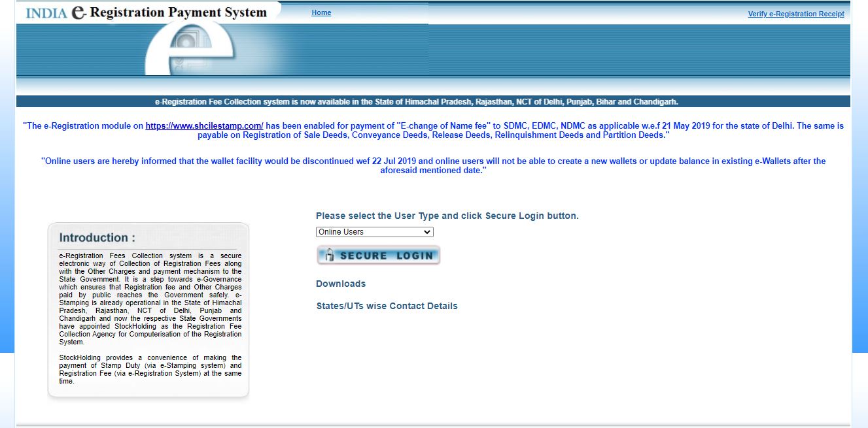This screenshot has width=868, height=428.
Task: Click the e-Registration Fees Collection intro paragraph
Action: 150,299
